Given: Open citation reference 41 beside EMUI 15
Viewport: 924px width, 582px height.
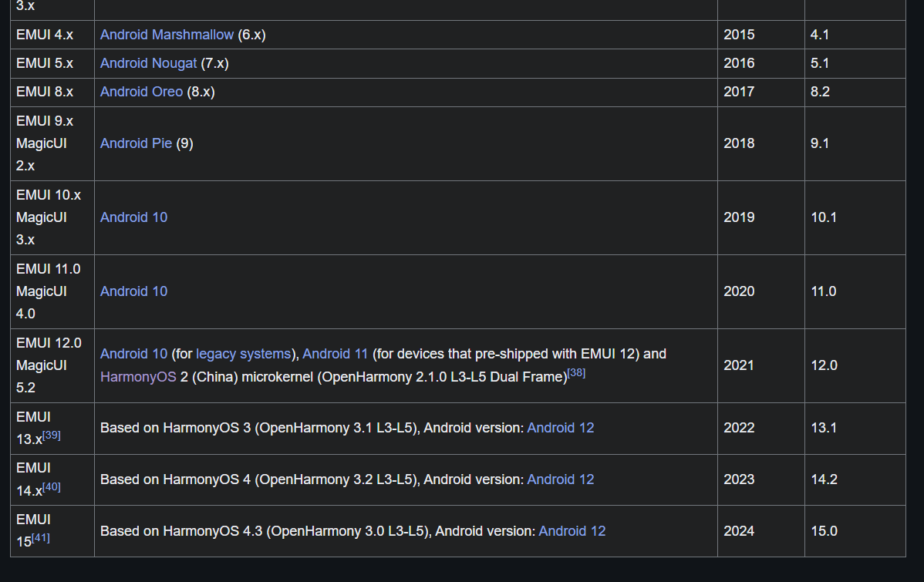Looking at the screenshot, I should pos(41,538).
